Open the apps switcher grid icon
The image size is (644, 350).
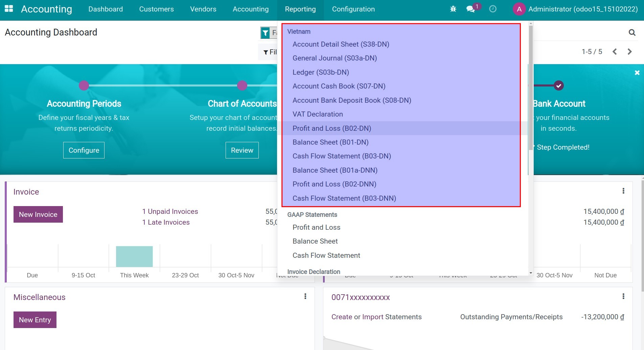pos(8,9)
